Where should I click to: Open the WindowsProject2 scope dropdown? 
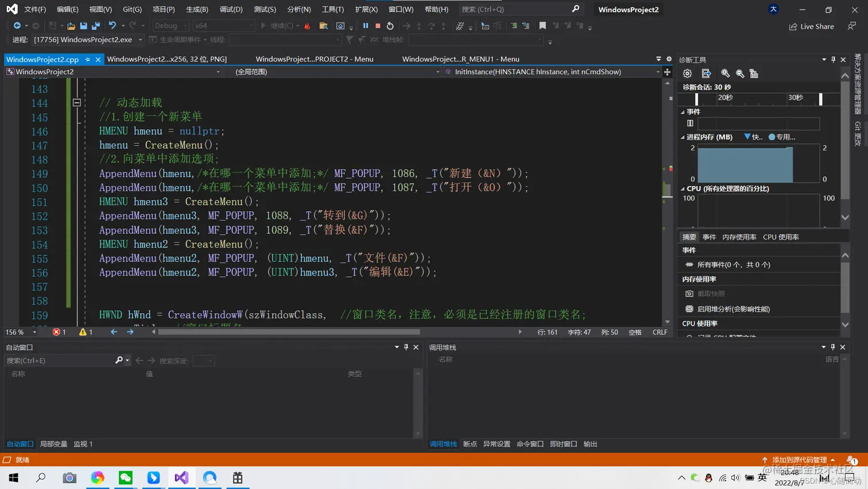113,72
